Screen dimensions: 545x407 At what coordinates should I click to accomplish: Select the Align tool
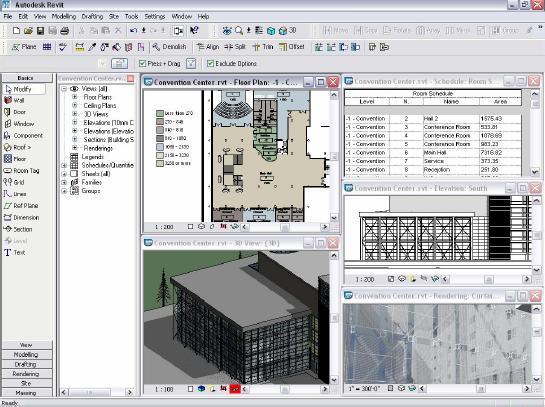pyautogui.click(x=208, y=47)
